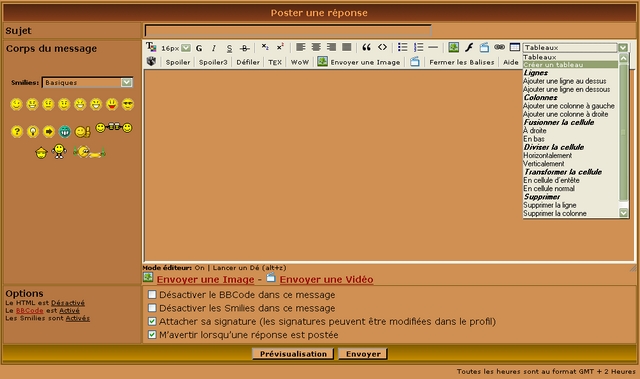Screen dimensions: 640x379
Task: Insert a horizontal rule
Action: click(x=433, y=47)
